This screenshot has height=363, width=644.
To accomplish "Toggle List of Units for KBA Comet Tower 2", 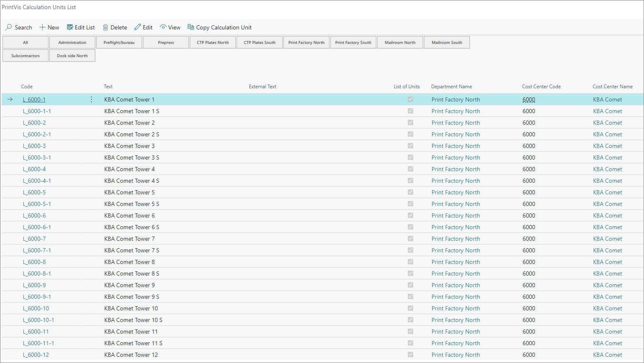I will click(410, 123).
